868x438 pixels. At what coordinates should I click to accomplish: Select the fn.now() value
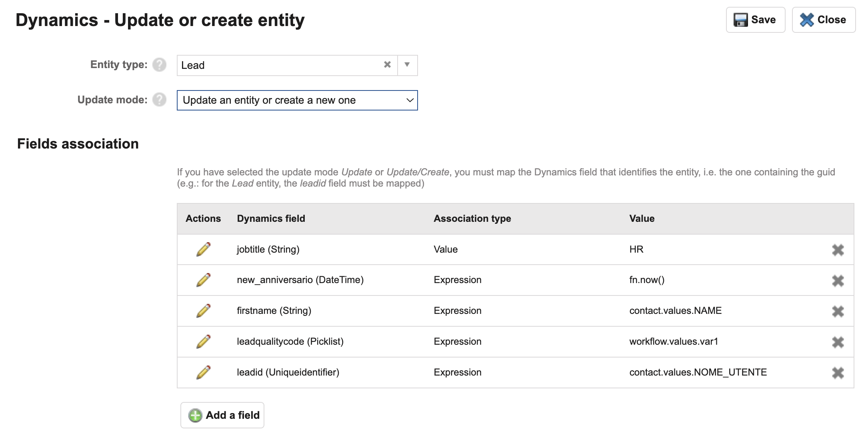tap(647, 280)
